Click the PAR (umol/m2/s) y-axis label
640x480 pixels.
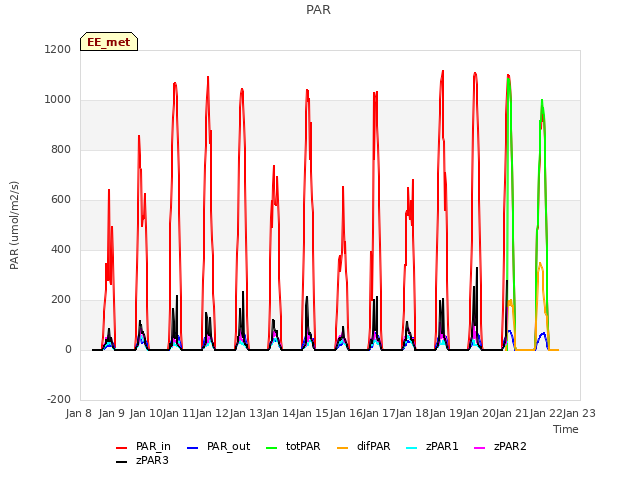[14, 225]
